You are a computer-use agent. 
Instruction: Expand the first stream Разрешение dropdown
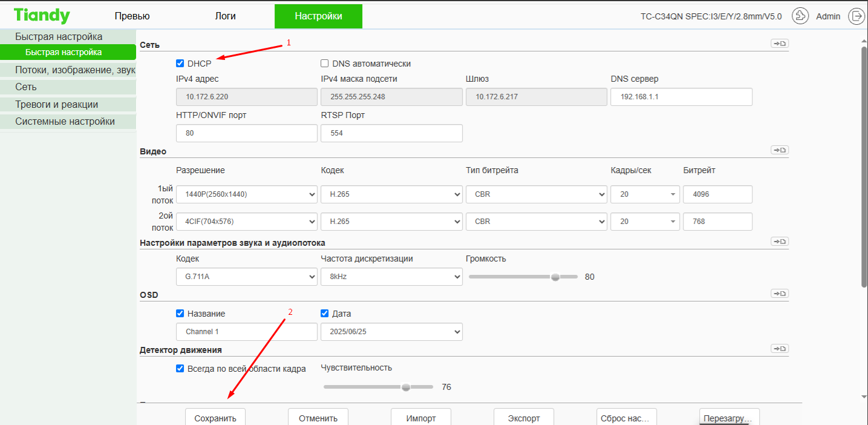[246, 194]
